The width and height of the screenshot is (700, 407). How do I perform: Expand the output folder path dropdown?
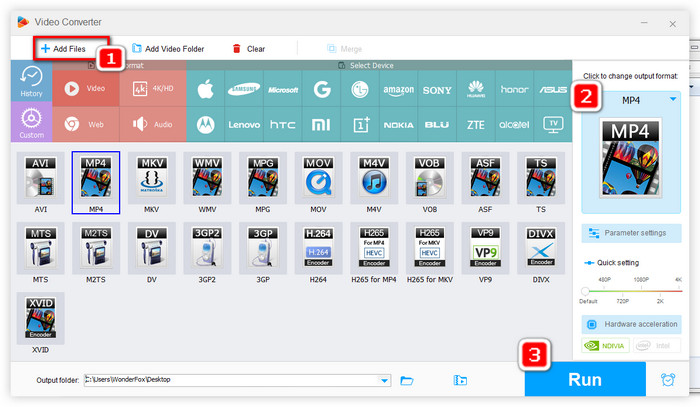[x=384, y=381]
